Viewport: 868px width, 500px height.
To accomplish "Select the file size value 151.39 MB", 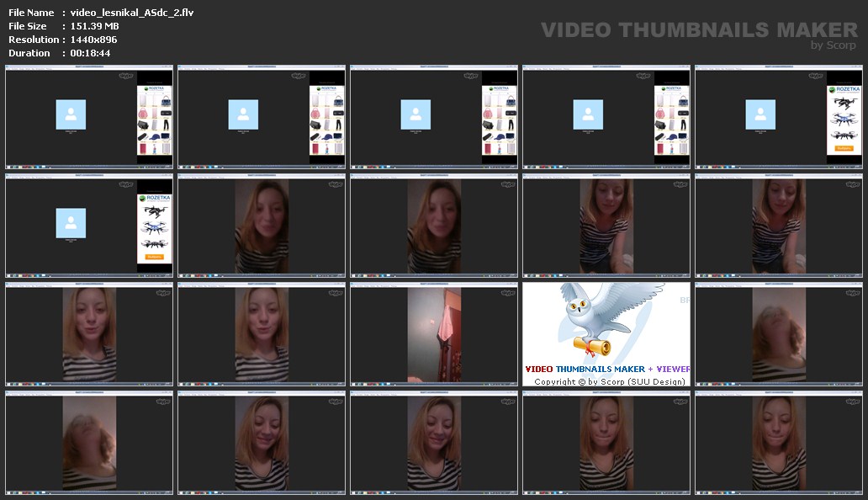I will point(95,26).
